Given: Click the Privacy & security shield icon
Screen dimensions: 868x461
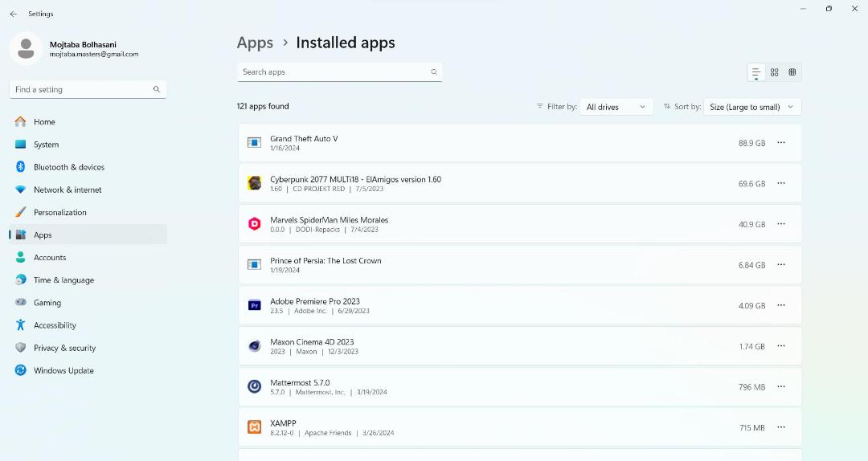Looking at the screenshot, I should (20, 348).
